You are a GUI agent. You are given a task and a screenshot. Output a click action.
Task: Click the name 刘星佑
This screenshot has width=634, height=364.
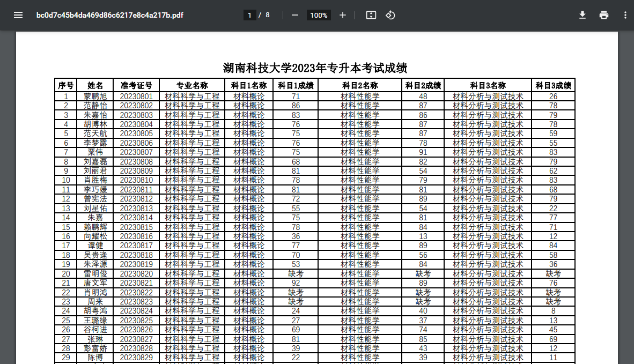[x=95, y=209]
